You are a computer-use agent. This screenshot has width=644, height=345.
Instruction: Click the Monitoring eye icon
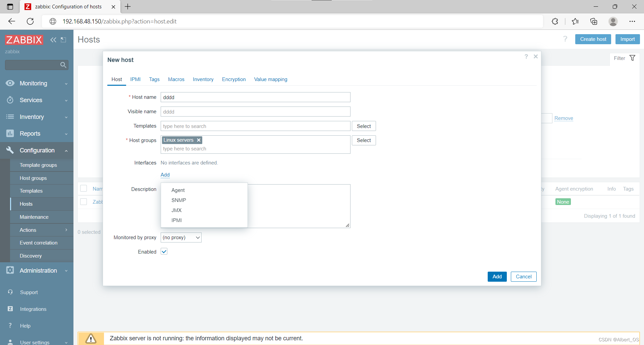point(10,83)
